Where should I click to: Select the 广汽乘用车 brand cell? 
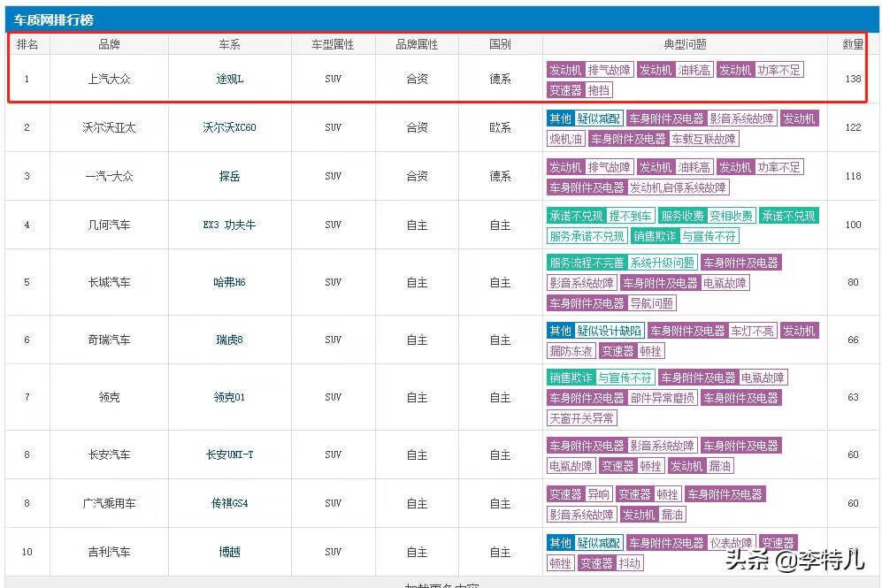(109, 503)
